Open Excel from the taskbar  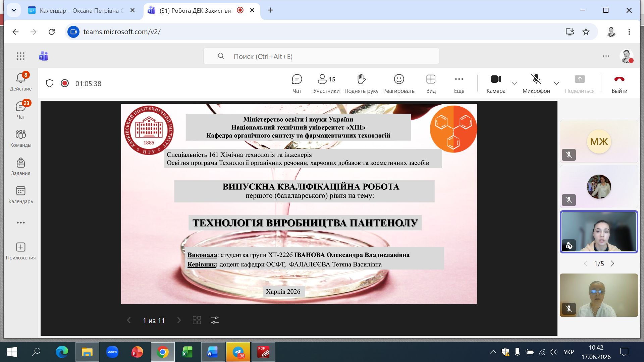[x=188, y=352]
